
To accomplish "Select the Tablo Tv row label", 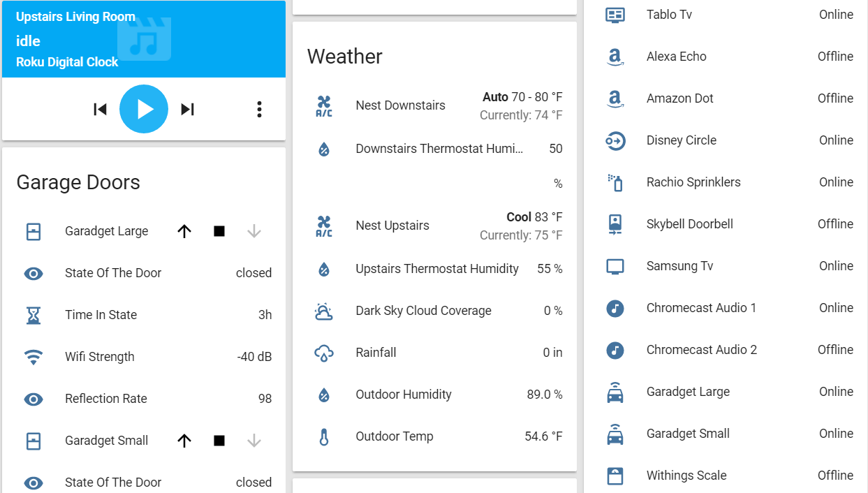I will (x=669, y=15).
